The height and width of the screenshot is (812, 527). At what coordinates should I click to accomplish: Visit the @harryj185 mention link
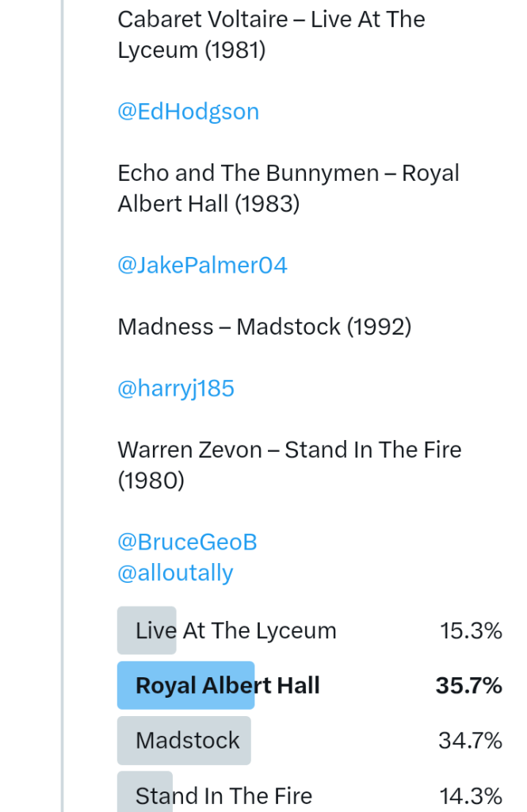tap(176, 389)
